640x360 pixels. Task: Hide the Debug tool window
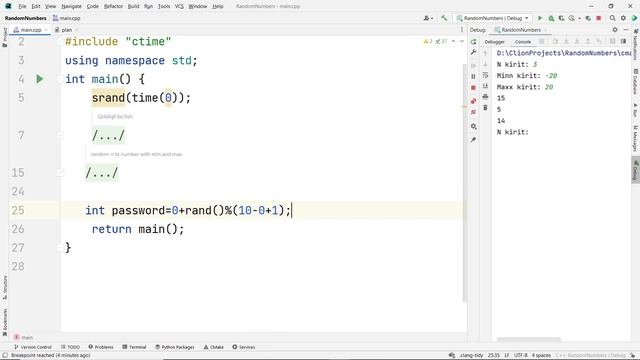pyautogui.click(x=626, y=30)
